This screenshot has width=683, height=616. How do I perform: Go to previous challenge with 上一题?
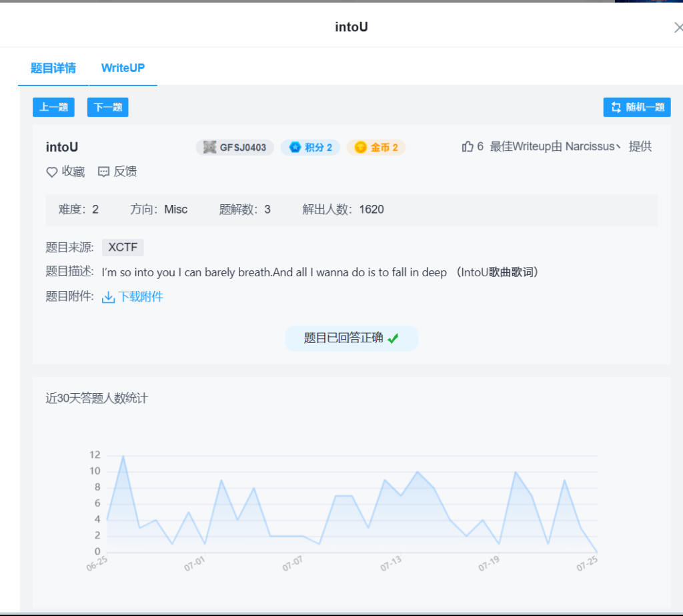[53, 107]
